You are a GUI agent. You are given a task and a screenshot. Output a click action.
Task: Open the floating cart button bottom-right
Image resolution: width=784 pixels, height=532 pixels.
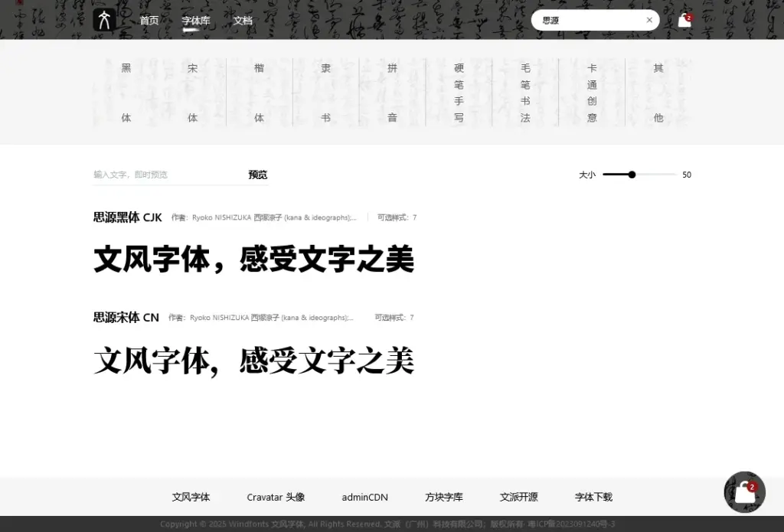tap(744, 492)
